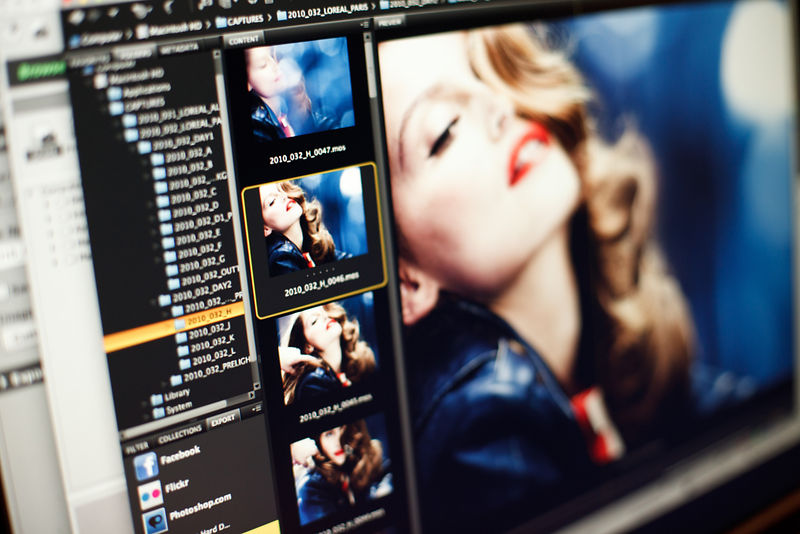
Task: Open the Content panel options menu icon
Action: point(364,24)
